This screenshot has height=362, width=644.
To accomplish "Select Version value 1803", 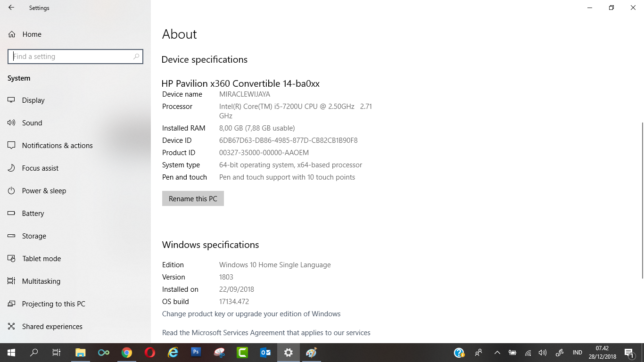I will (x=226, y=277).
